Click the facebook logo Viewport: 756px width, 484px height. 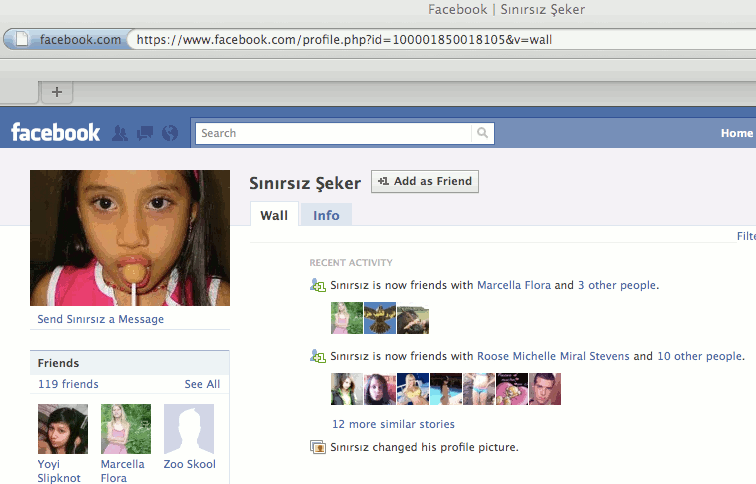[55, 133]
